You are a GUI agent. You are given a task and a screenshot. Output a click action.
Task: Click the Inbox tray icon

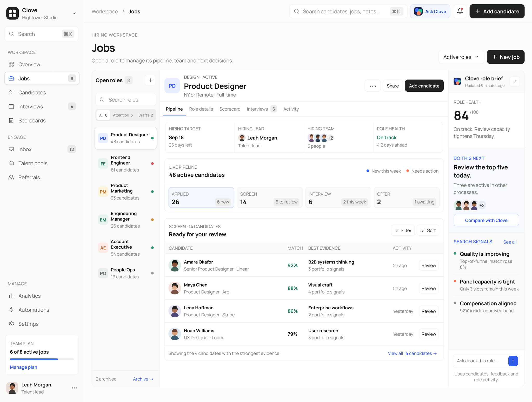(11, 149)
